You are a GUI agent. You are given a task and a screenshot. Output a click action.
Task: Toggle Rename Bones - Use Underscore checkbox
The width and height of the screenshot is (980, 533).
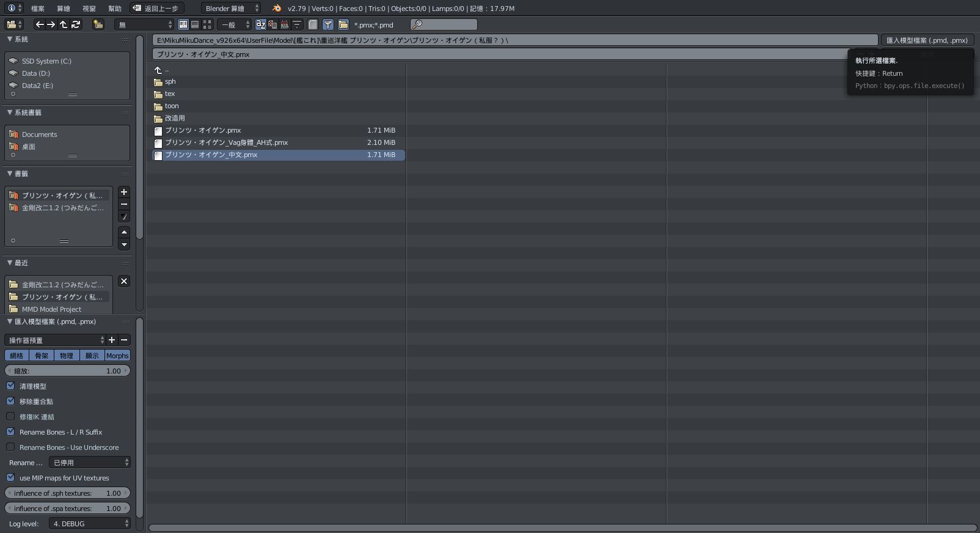[x=11, y=447]
